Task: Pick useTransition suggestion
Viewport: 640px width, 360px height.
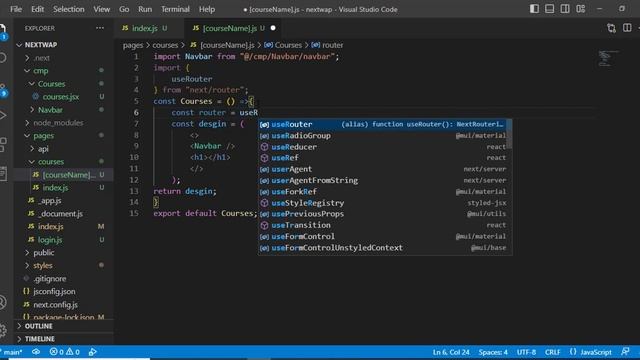Action: click(383, 225)
